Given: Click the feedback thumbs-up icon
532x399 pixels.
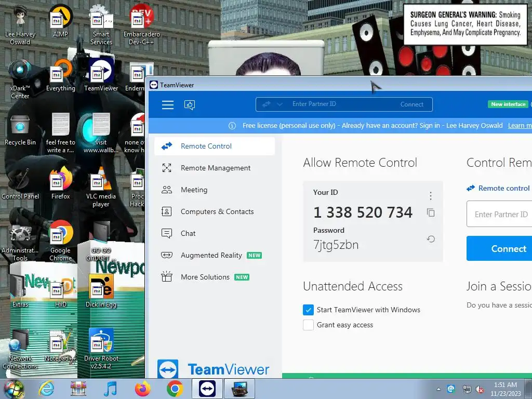Looking at the screenshot, I should 189,105.
